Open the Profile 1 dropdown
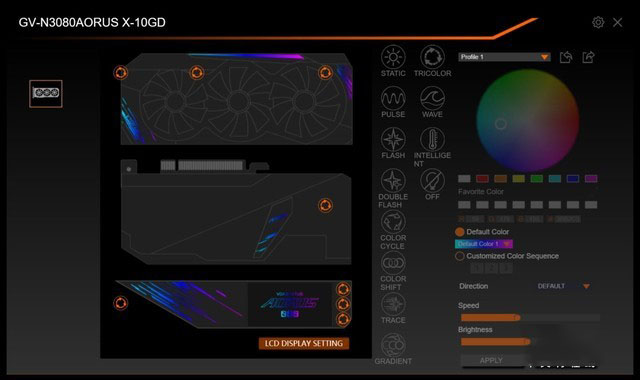The image size is (640, 380). [504, 57]
